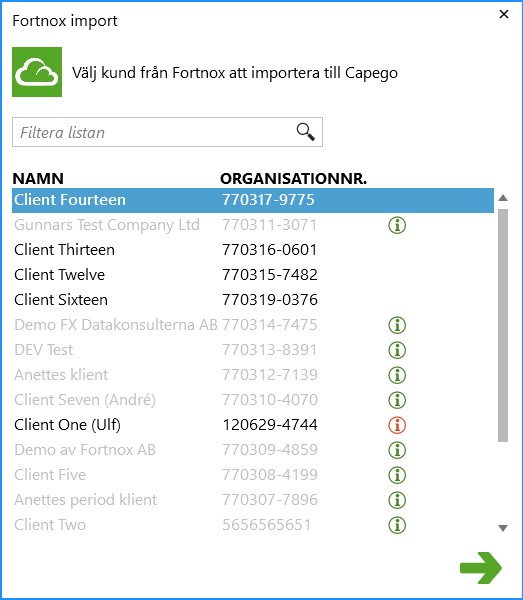The image size is (523, 600).
Task: Click organisation number 770313-8391
Action: coord(270,350)
